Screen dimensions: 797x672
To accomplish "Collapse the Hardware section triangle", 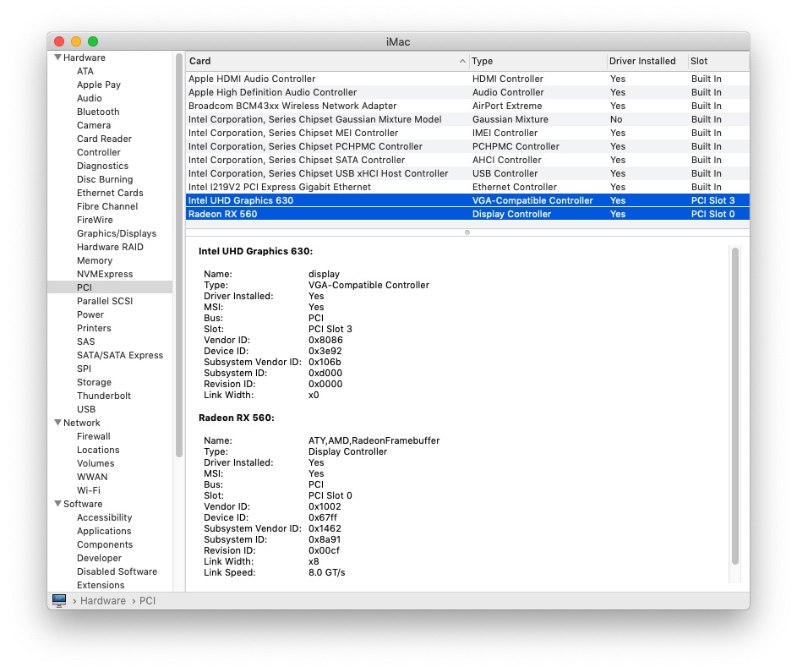I will 57,57.
